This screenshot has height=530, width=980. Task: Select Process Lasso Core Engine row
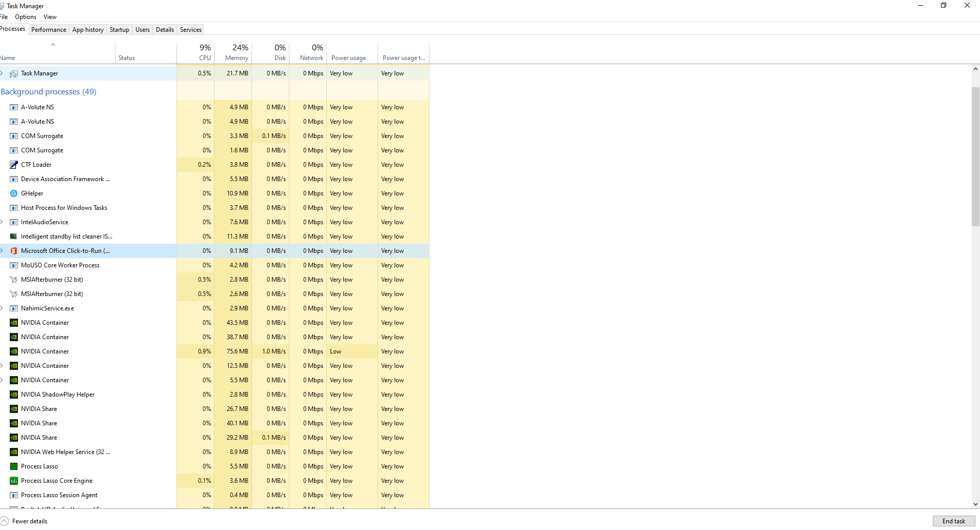pyautogui.click(x=214, y=481)
